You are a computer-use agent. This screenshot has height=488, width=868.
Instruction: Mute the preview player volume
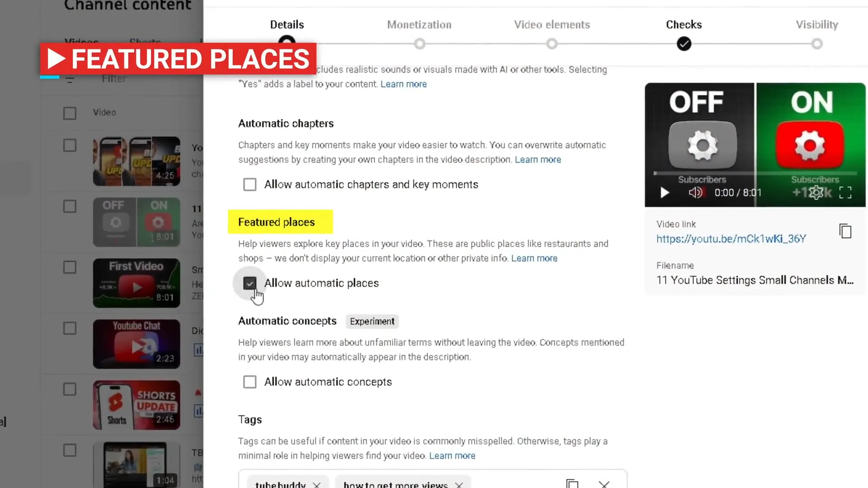695,192
